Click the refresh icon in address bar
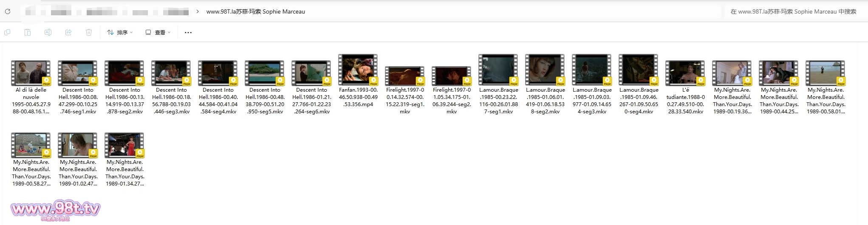This screenshot has height=225, width=868. pos(7,11)
